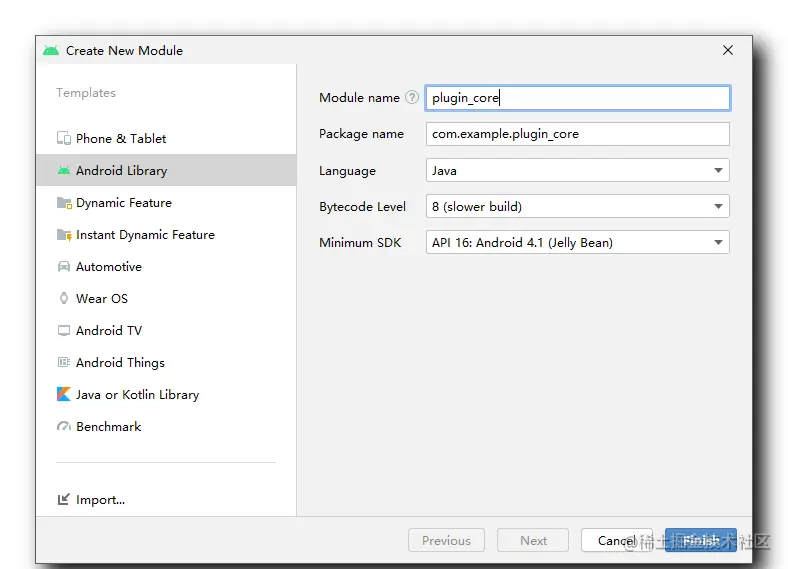Choose the Dynamic Feature template

click(x=166, y=203)
